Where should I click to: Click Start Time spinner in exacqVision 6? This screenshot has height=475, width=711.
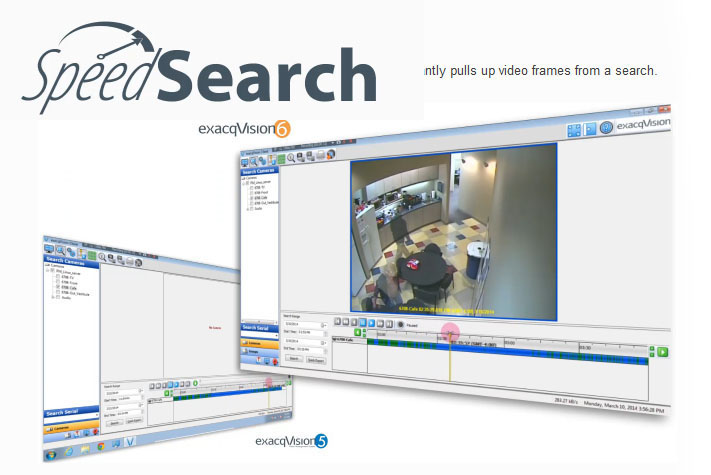(326, 334)
